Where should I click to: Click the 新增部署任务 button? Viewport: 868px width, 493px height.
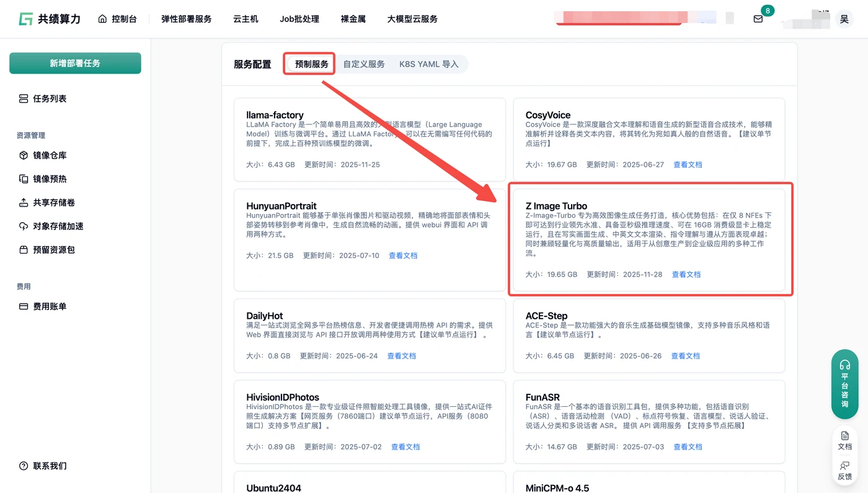[x=75, y=63]
